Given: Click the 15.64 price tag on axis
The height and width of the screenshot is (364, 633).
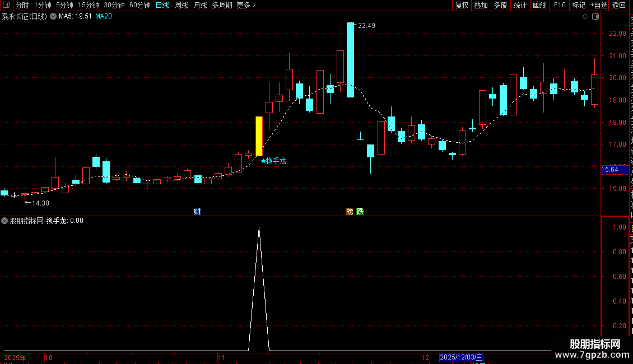Looking at the screenshot, I should tap(615, 170).
